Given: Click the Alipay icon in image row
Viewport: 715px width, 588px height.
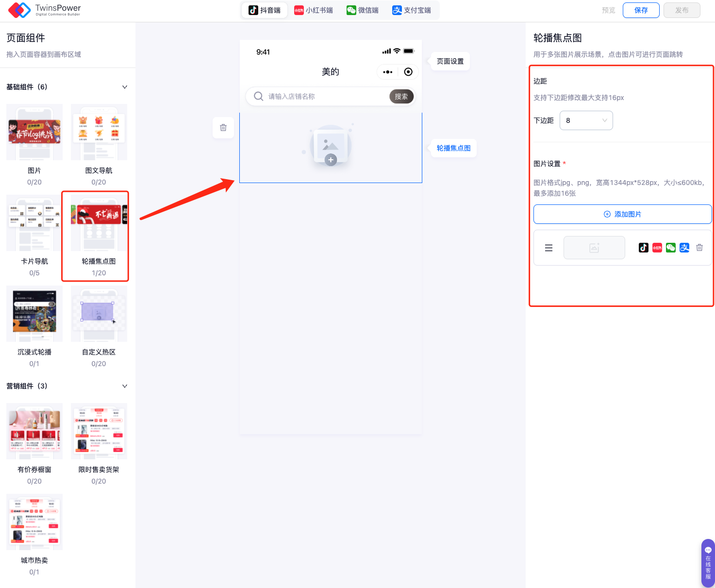Looking at the screenshot, I should click(684, 248).
